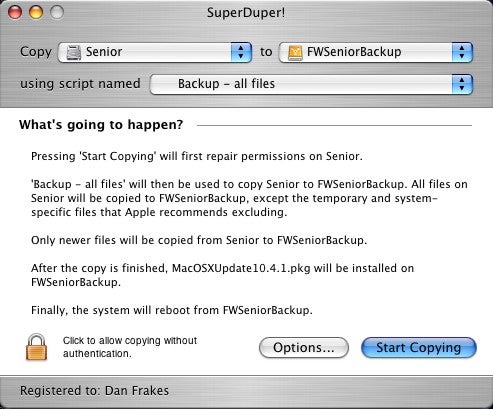Select the FWSeniorBackup destination name

354,52
